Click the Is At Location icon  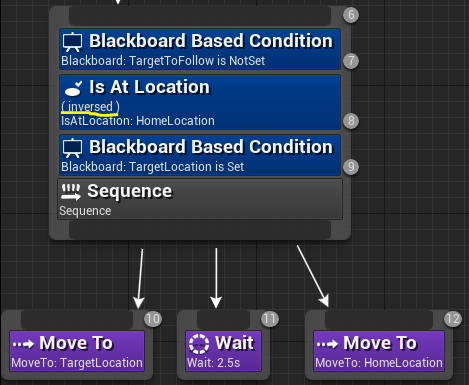click(x=73, y=88)
